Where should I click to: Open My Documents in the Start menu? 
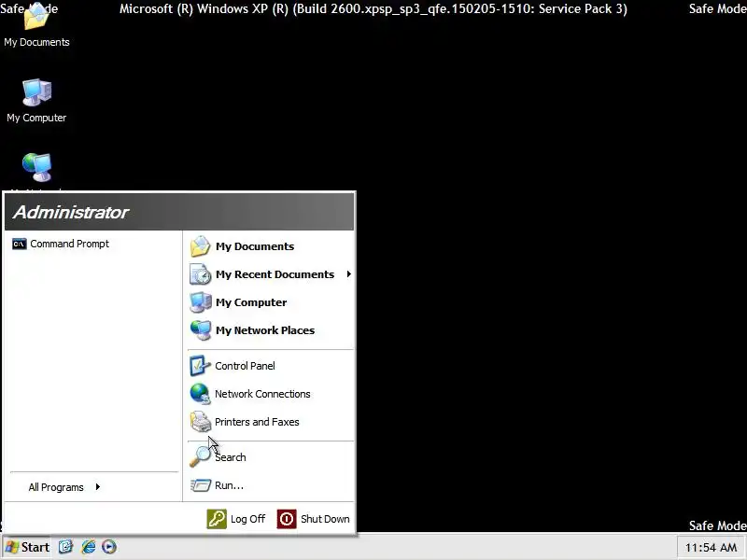(270, 246)
